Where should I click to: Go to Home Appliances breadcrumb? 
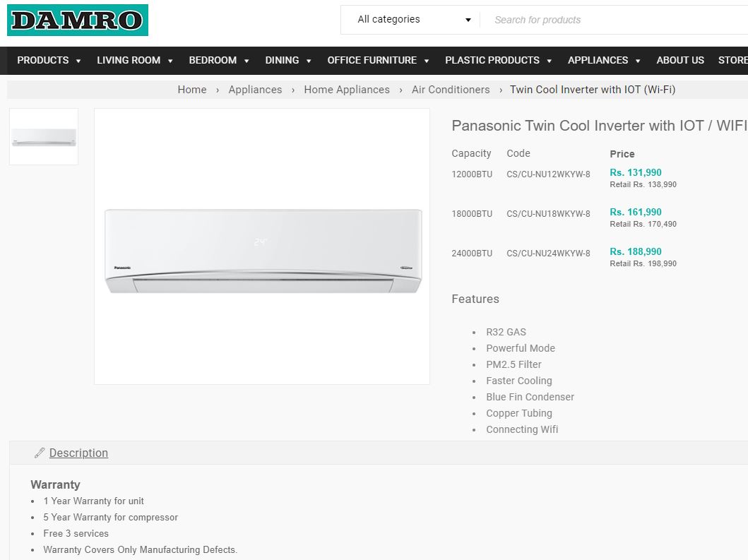click(347, 90)
